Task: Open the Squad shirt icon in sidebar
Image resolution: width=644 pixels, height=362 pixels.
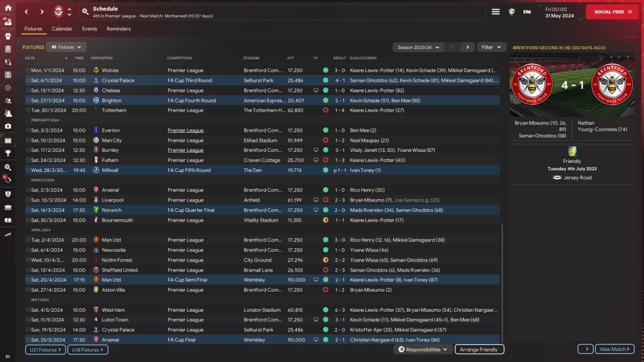Action: click(8, 36)
